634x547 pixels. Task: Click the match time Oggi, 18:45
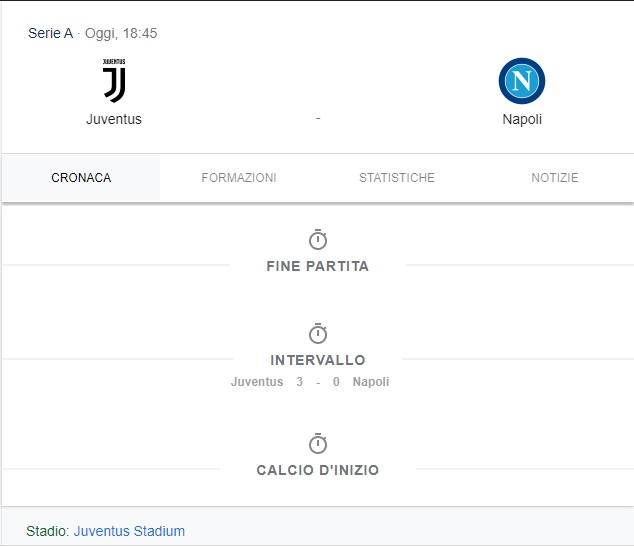121,33
